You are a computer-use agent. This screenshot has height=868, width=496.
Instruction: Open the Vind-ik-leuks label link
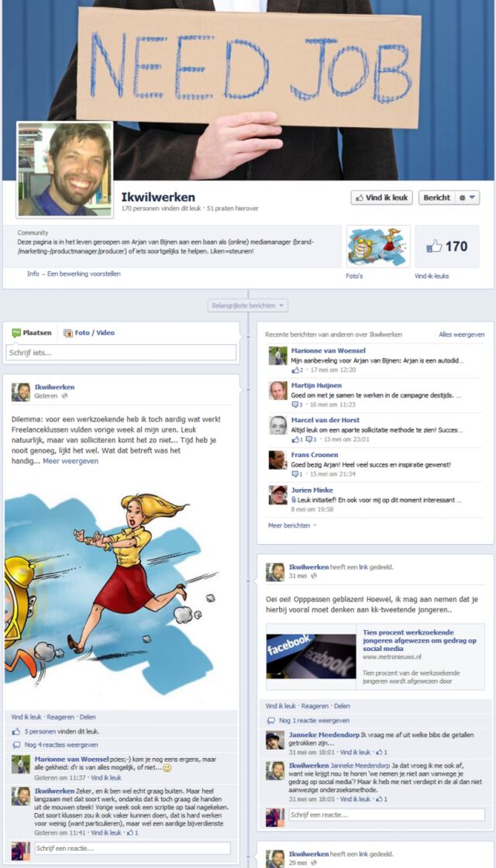[x=432, y=276]
